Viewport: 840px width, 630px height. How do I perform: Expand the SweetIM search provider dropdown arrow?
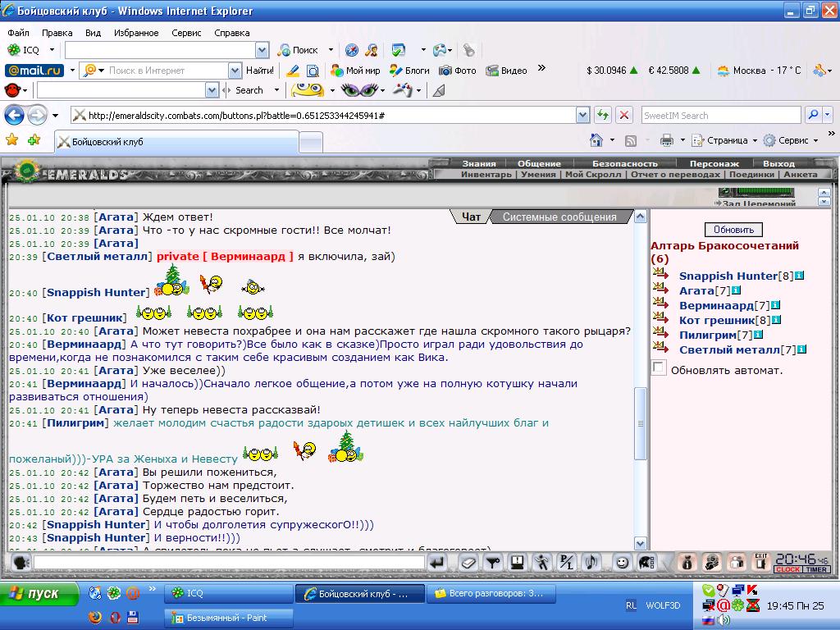(x=828, y=115)
